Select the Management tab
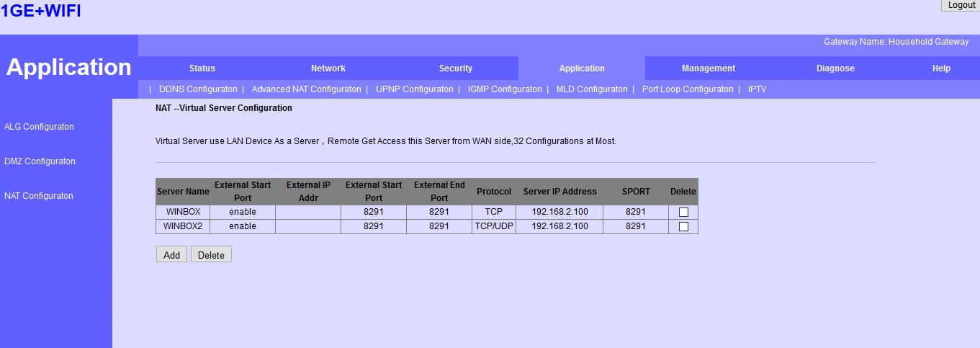Image resolution: width=980 pixels, height=348 pixels. [x=709, y=68]
